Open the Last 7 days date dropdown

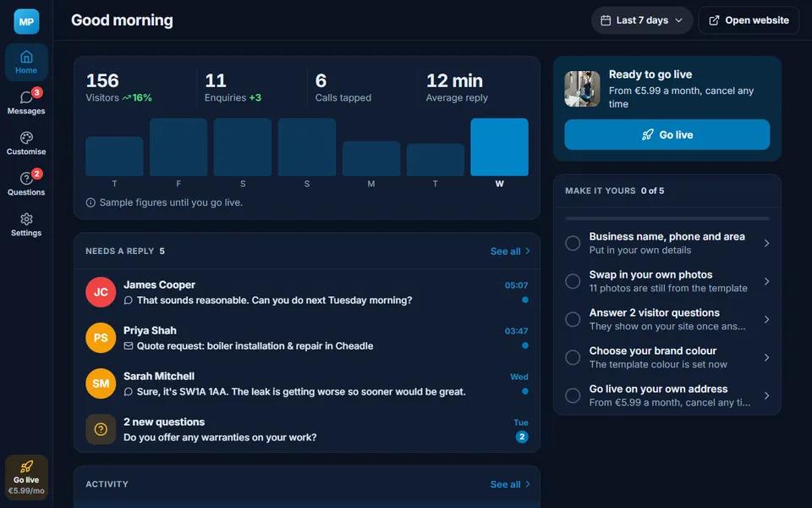tap(642, 20)
